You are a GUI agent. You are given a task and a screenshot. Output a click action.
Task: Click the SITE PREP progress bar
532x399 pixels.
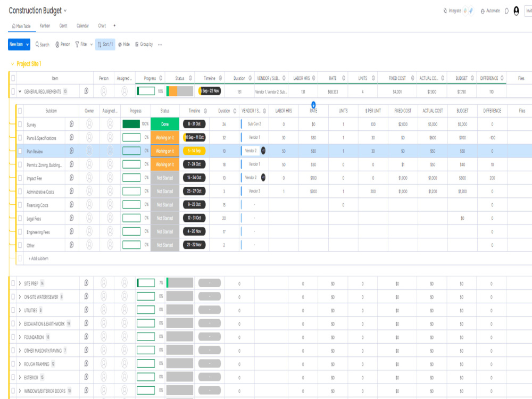[x=146, y=283]
